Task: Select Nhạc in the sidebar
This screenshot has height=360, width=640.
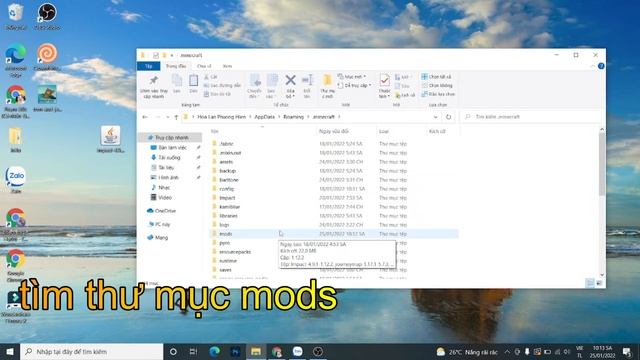Action: coord(164,187)
